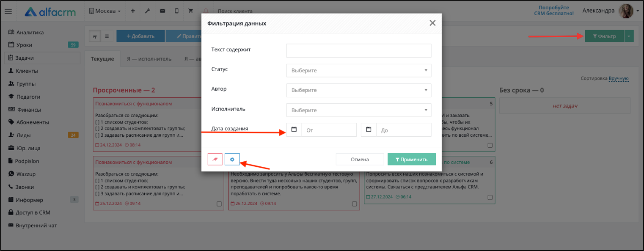Open filter settings gear icon
The image size is (644, 251).
(232, 159)
